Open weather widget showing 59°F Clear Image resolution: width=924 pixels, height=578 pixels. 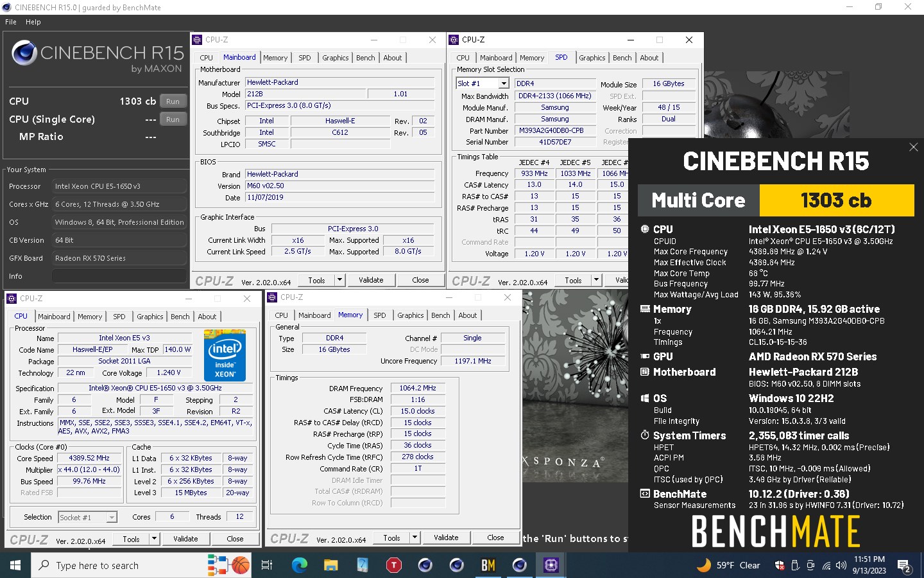[x=729, y=565]
